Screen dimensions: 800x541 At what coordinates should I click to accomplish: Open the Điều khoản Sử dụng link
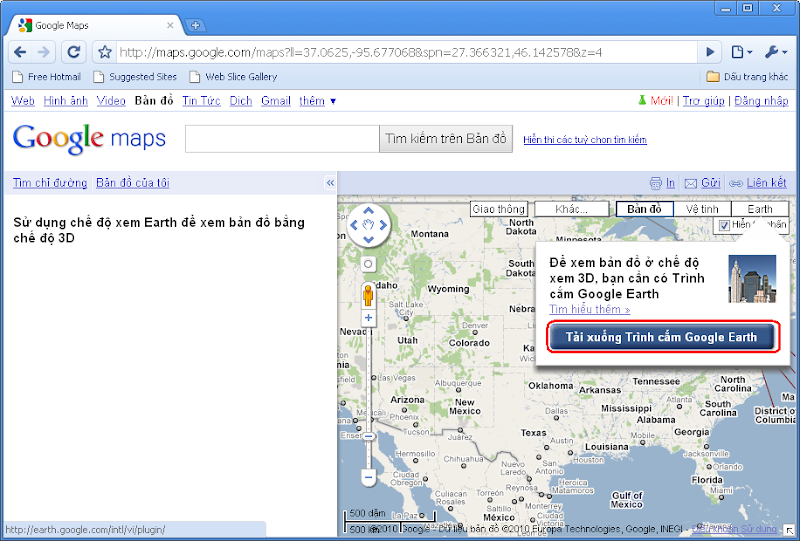[x=735, y=529]
